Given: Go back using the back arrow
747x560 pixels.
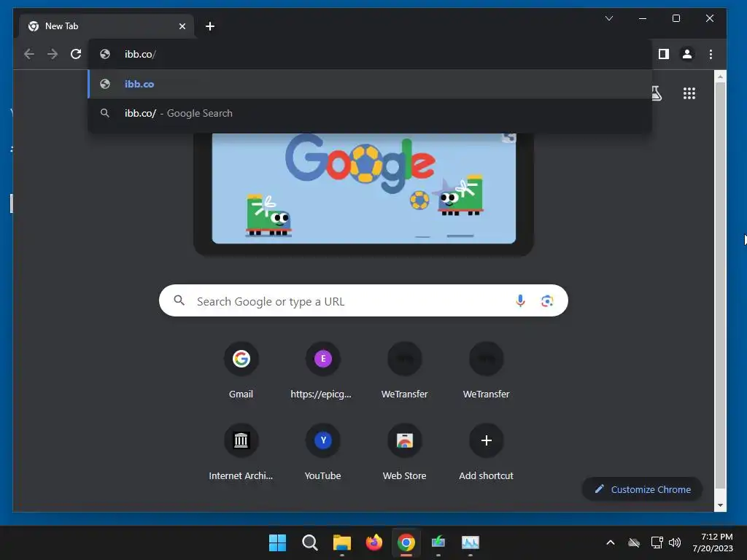Looking at the screenshot, I should tap(29, 54).
